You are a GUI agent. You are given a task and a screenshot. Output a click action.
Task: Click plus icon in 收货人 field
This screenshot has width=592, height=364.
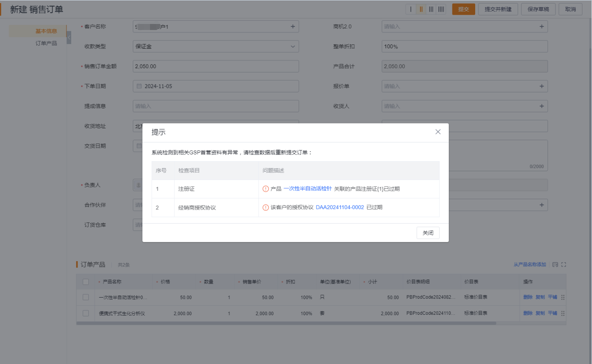[542, 106]
